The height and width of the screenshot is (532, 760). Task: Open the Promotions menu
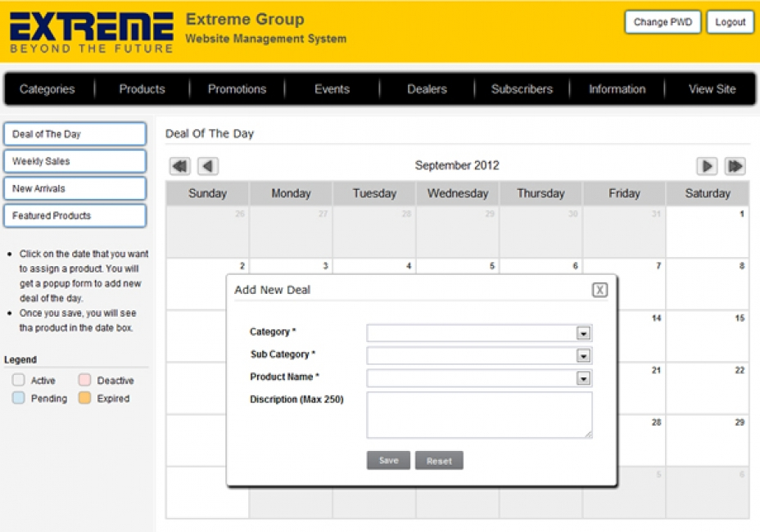pyautogui.click(x=237, y=89)
